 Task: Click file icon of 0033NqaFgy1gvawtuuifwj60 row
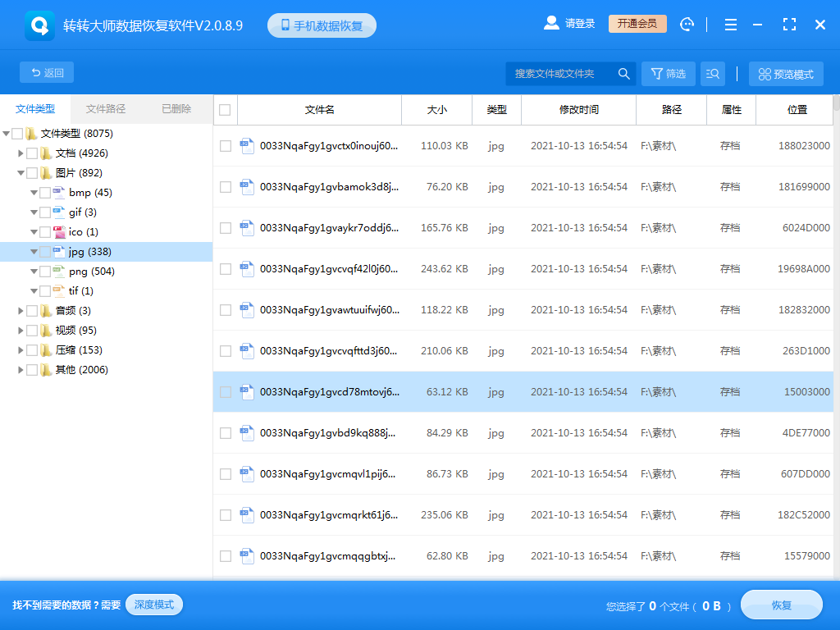tap(247, 309)
